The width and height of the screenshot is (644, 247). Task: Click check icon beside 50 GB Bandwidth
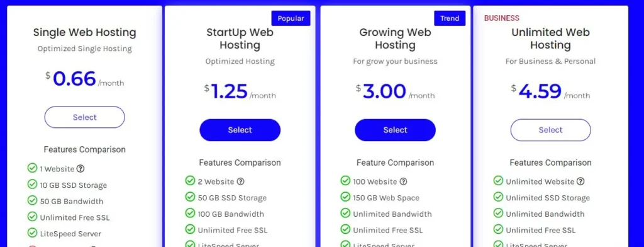32,200
